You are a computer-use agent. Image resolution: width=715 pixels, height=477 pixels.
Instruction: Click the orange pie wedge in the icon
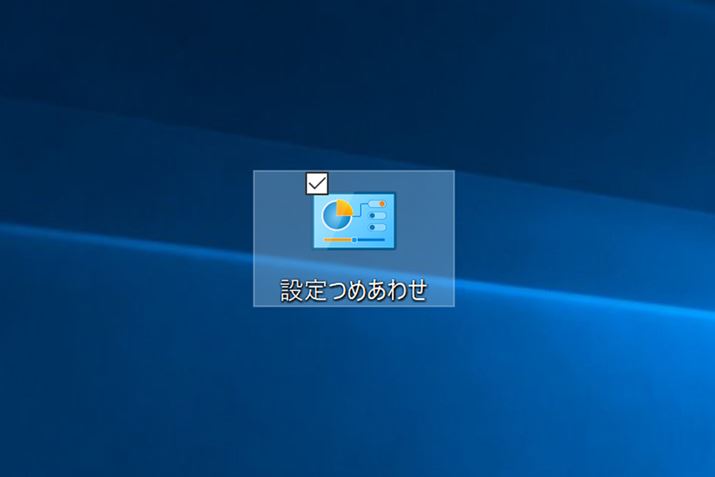(x=343, y=208)
